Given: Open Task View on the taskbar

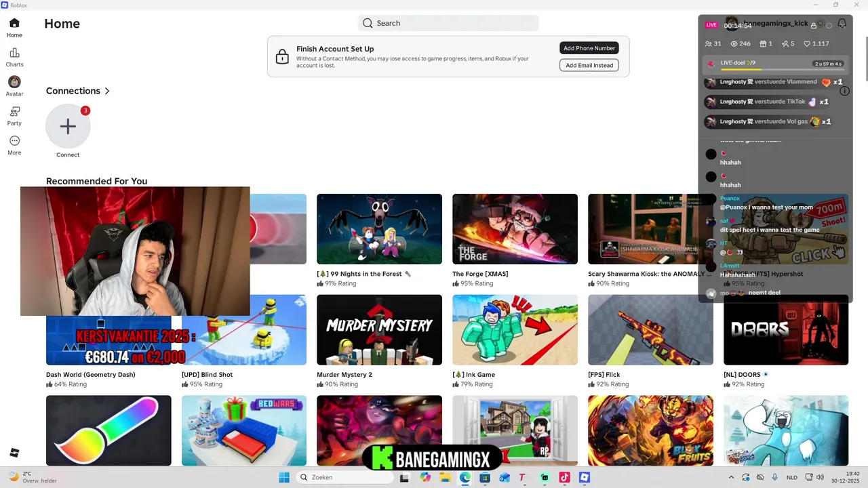Looking at the screenshot, I should pyautogui.click(x=404, y=477).
